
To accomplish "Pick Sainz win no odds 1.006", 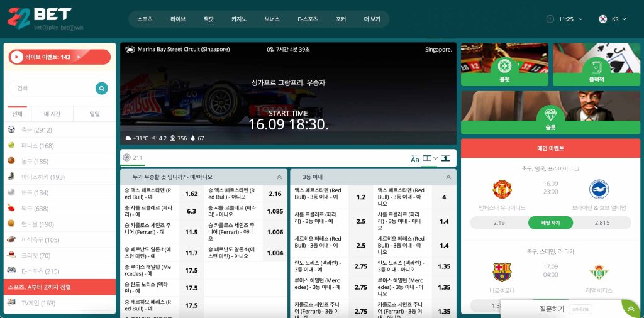I will click(x=275, y=232).
